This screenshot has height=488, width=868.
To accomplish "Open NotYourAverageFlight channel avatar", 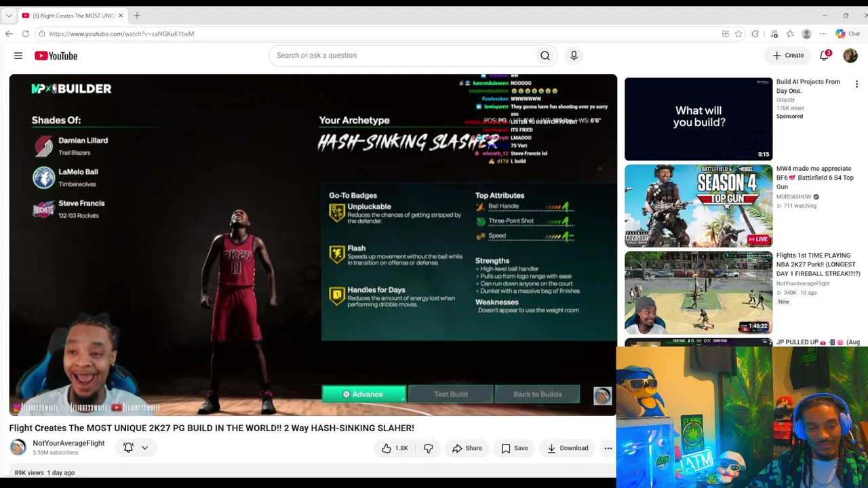I will click(x=18, y=447).
